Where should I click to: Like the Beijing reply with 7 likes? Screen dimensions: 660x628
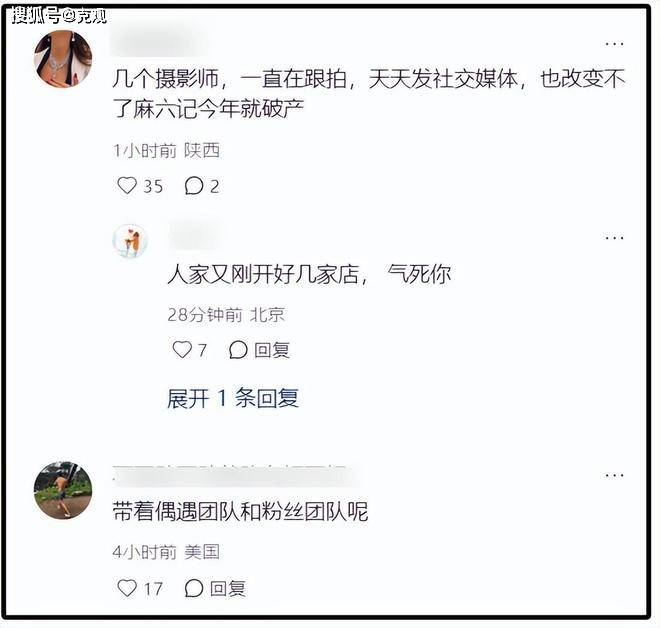point(182,350)
